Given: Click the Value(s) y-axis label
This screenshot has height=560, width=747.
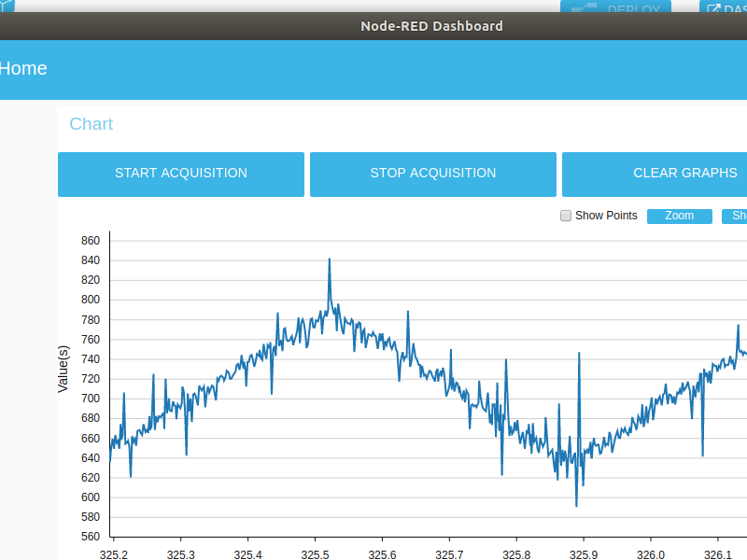Looking at the screenshot, I should pyautogui.click(x=63, y=369).
